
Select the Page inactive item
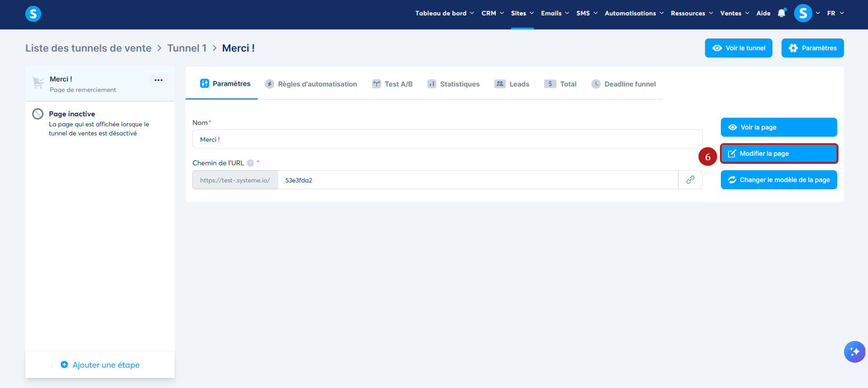coord(100,123)
